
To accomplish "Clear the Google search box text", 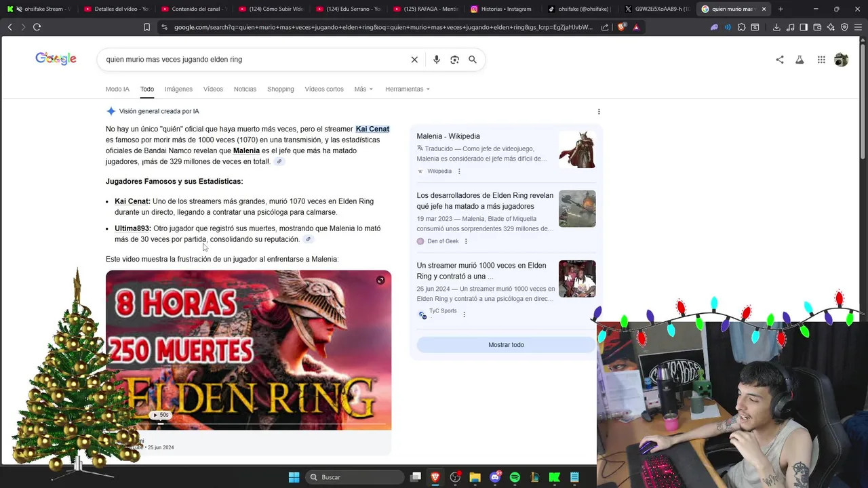I will click(414, 60).
